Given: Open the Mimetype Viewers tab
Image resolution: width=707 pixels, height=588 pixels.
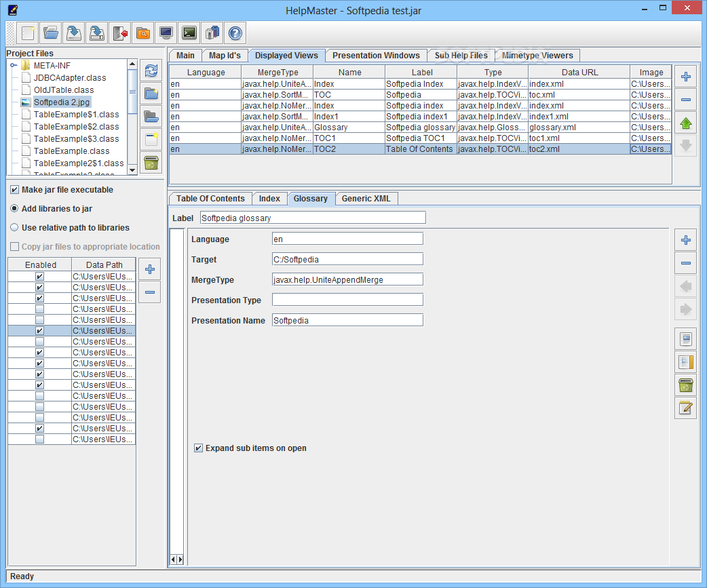Looking at the screenshot, I should (537, 56).
